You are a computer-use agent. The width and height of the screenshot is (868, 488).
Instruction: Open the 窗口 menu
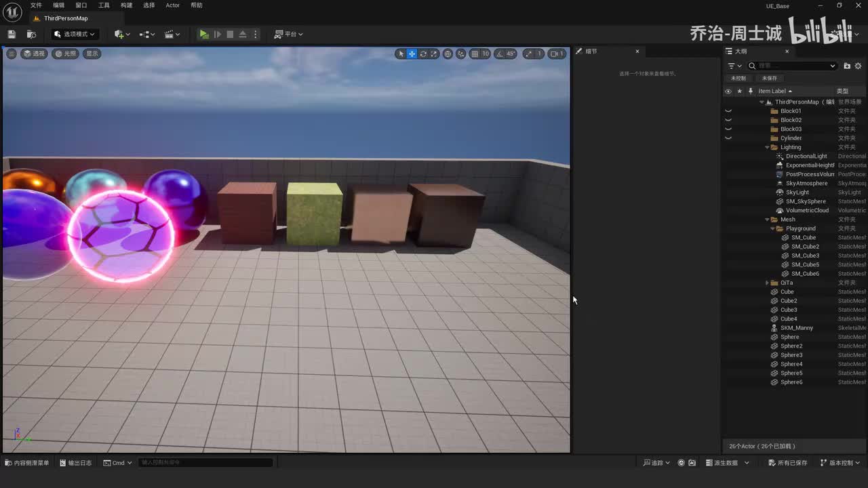(81, 5)
